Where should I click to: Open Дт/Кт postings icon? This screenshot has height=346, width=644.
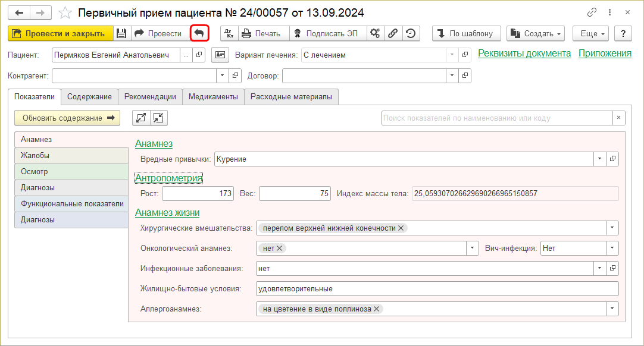229,33
